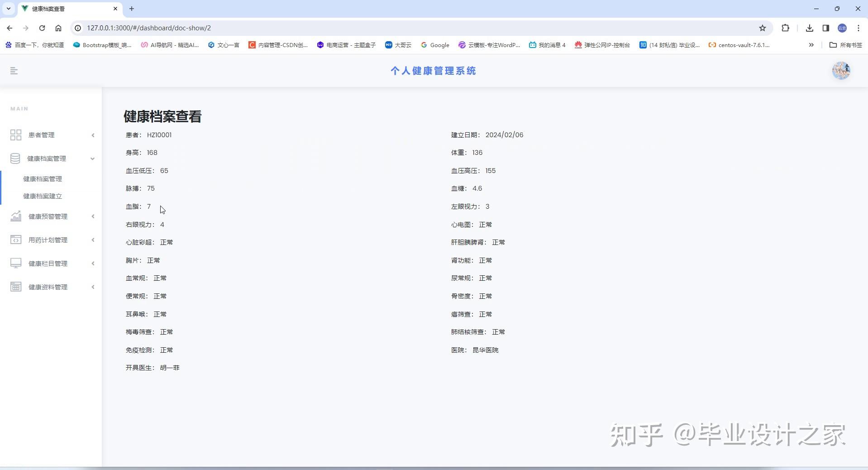868x470 pixels.
Task: Click the 患者管理 grid icon
Action: point(16,135)
